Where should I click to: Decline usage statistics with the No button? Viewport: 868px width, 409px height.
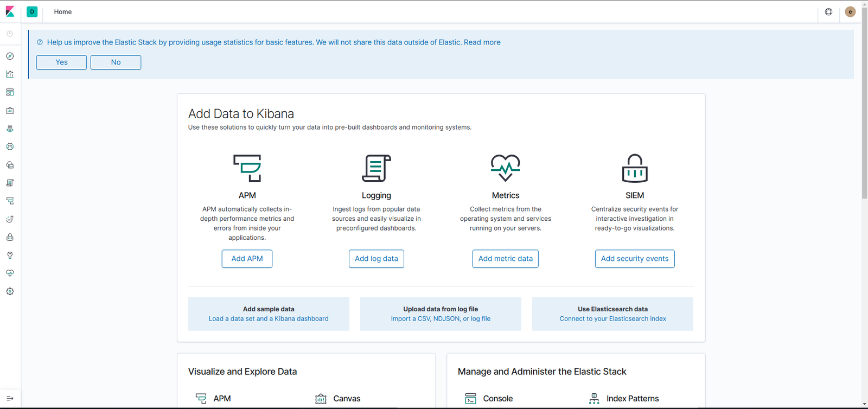[116, 62]
